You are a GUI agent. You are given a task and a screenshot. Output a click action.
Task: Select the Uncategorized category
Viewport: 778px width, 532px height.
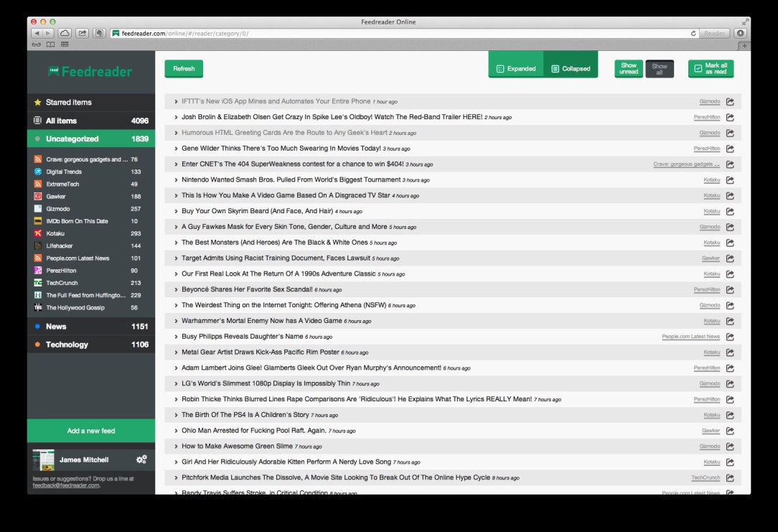click(x=91, y=139)
